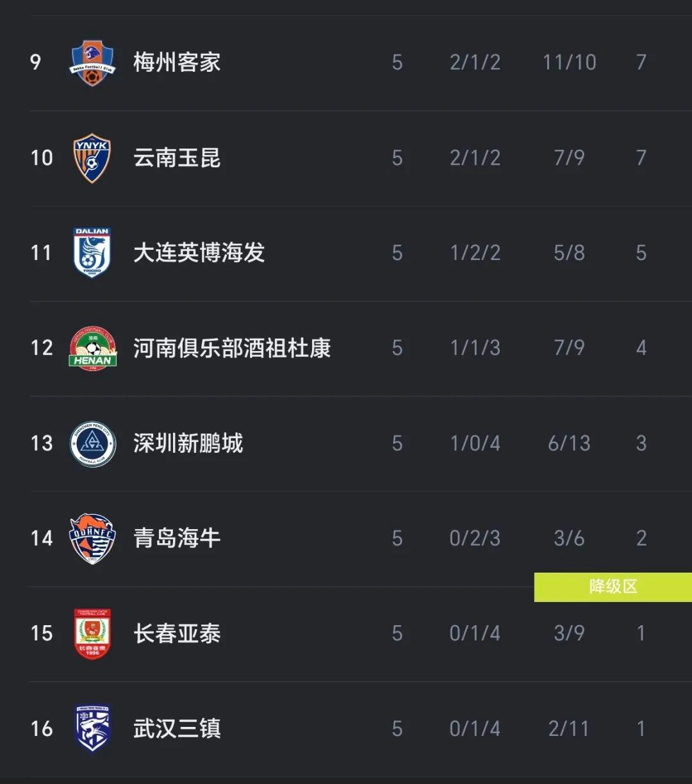This screenshot has width=692, height=784.
Task: Select the 11/10 goals cell for rank 9
Action: click(x=570, y=62)
